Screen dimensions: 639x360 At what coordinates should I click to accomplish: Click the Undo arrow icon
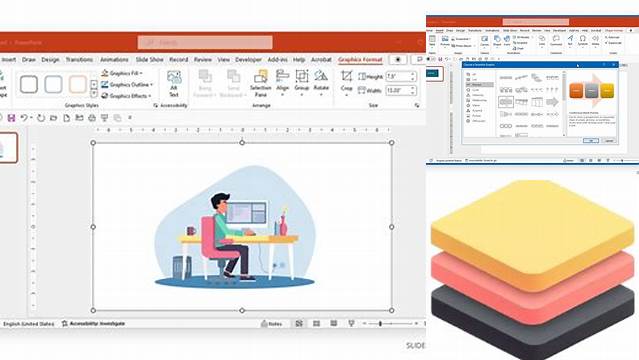[24, 118]
